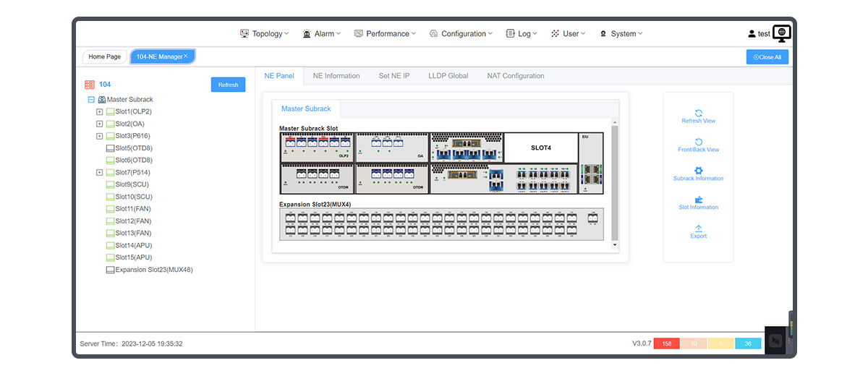Click the Performance monitor icon
This screenshot has width=868, height=376.
click(x=358, y=33)
